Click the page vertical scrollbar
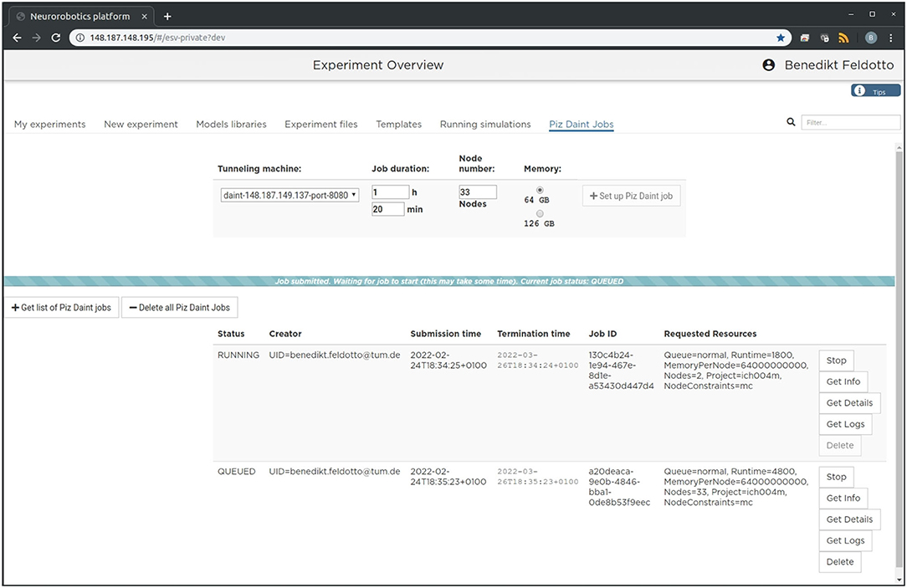 tap(899, 359)
